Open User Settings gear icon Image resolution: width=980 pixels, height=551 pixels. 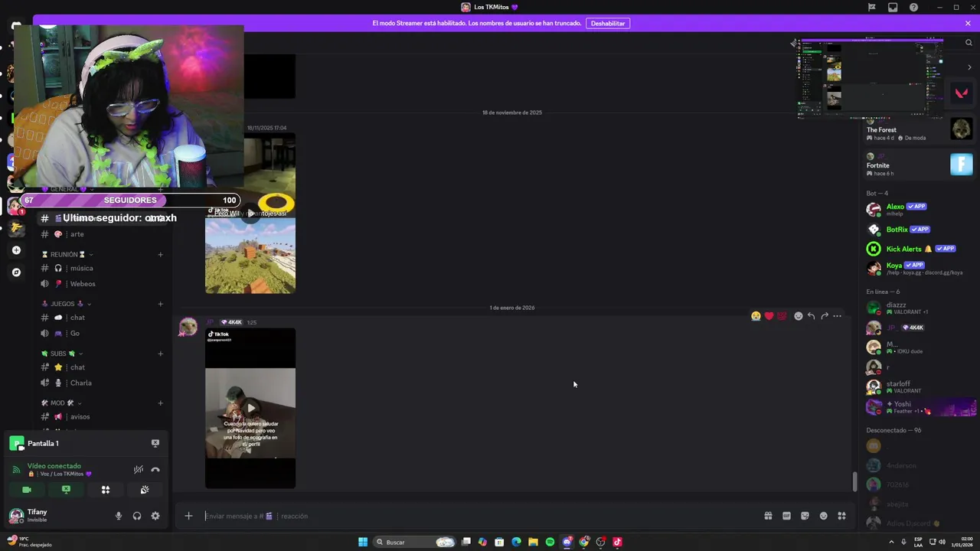pos(155,516)
